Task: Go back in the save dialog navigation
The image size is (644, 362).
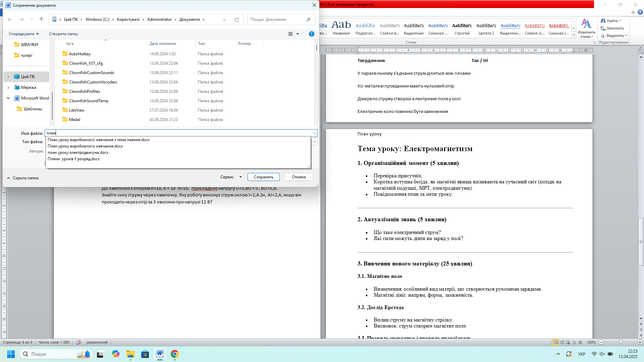Action: [10, 19]
